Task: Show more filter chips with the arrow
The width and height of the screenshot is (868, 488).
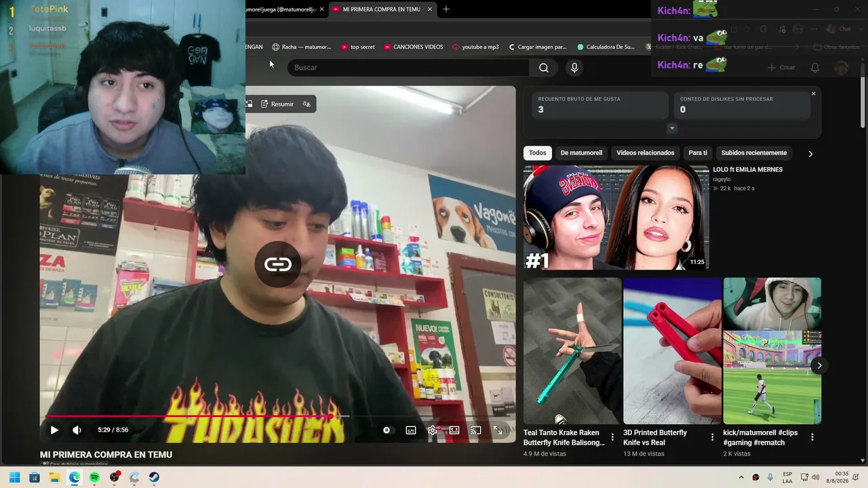Action: coord(810,154)
